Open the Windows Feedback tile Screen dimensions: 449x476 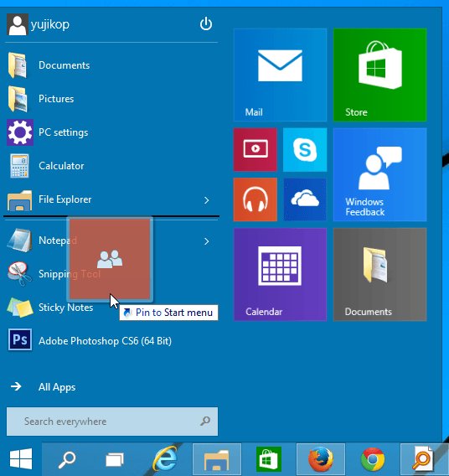379,174
